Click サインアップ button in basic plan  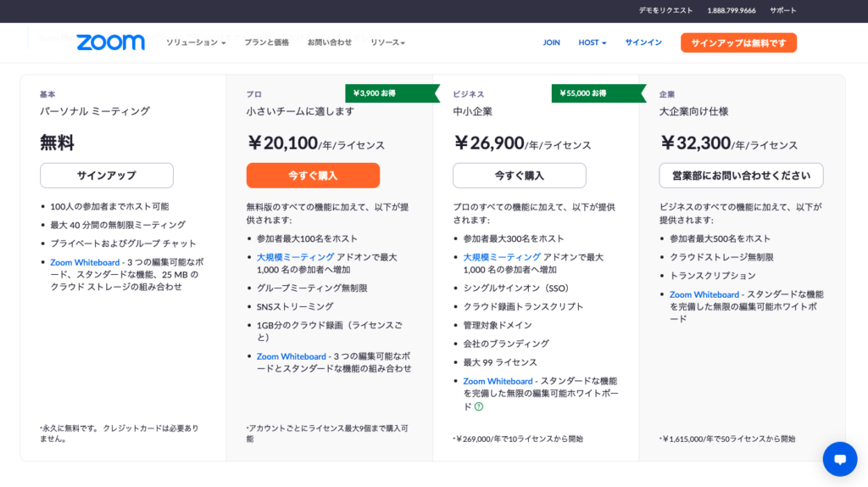107,176
